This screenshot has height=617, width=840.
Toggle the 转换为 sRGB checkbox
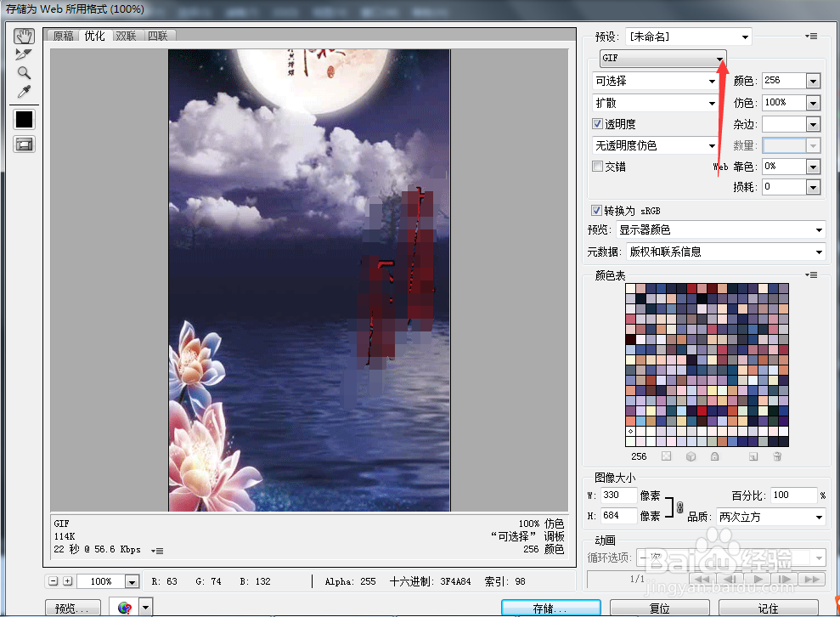point(596,210)
